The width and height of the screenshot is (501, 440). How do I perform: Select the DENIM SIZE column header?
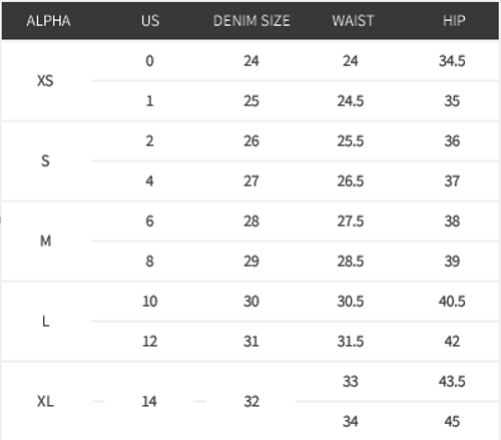tap(251, 21)
